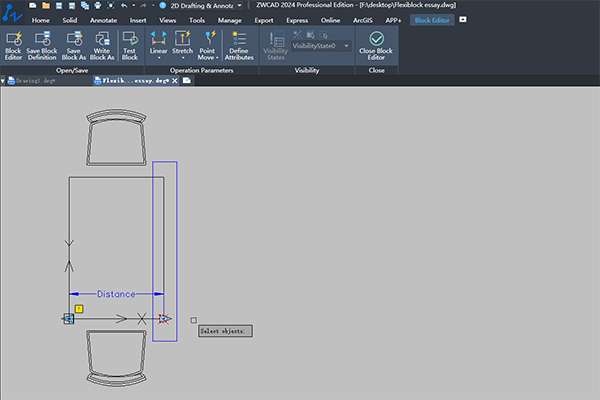Add a Linear parameter
This screenshot has width=600, height=400.
click(158, 46)
